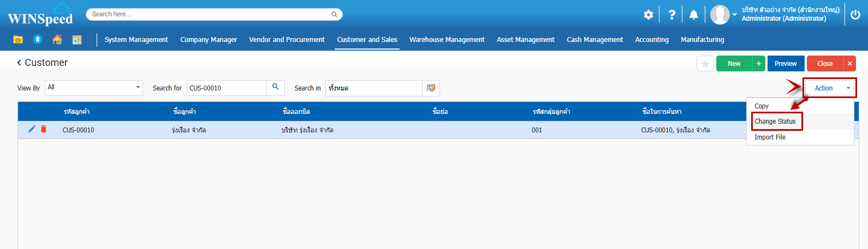Select Change Status from Action menu
This screenshot has width=868, height=249.
click(775, 122)
